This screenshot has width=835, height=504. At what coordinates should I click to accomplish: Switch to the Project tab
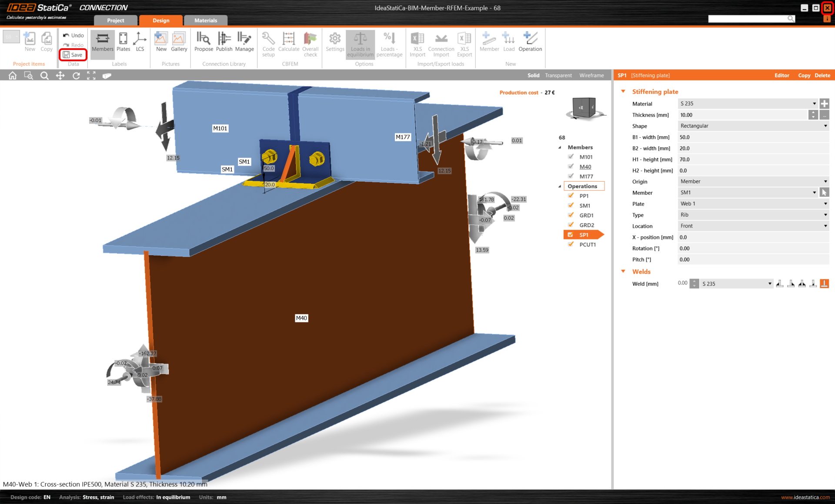[x=116, y=20]
